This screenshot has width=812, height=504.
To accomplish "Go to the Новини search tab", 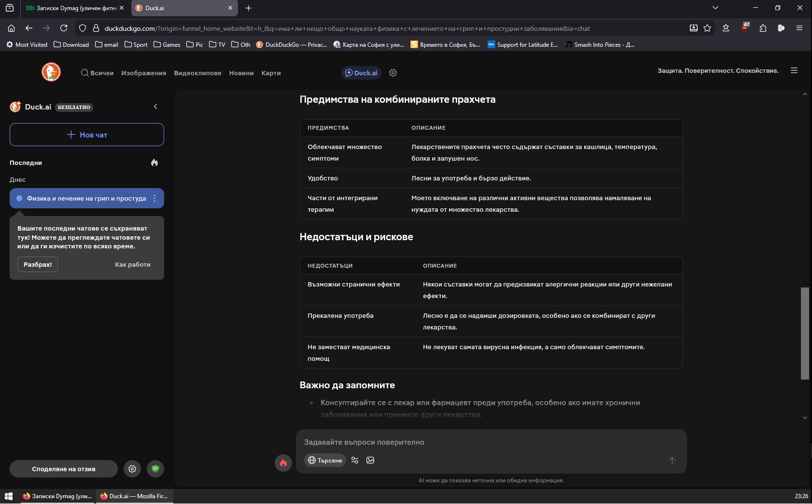I will tap(241, 73).
